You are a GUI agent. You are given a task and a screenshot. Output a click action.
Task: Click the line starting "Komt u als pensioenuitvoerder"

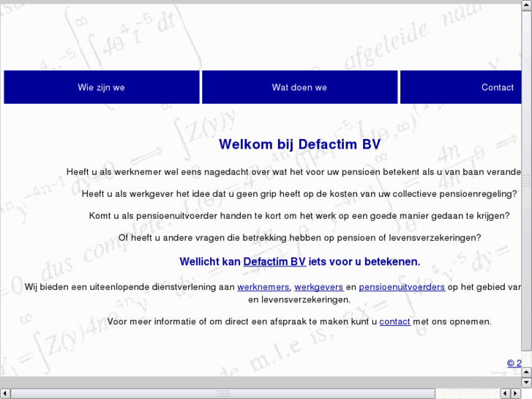pyautogui.click(x=299, y=216)
